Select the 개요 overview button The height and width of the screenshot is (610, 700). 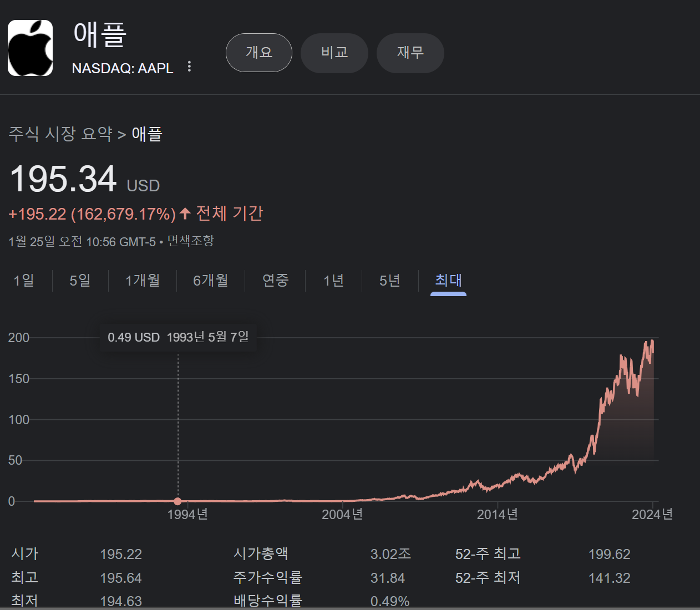coord(259,53)
